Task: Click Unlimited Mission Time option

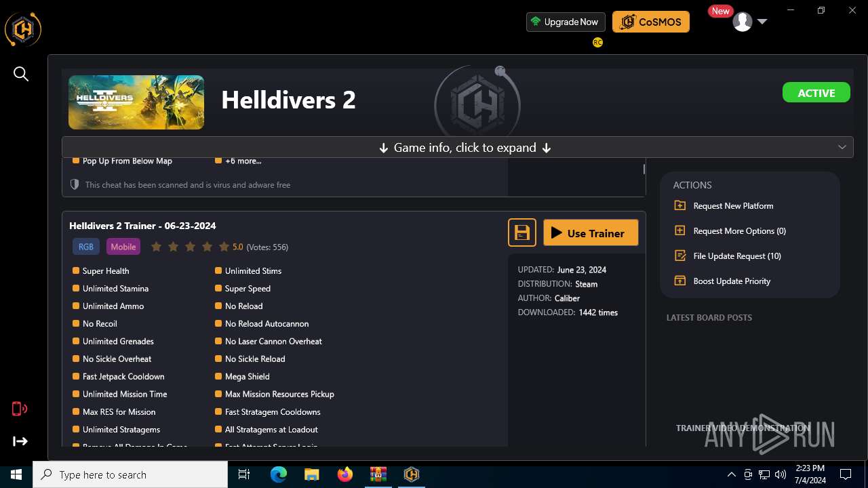Action: pyautogui.click(x=119, y=394)
